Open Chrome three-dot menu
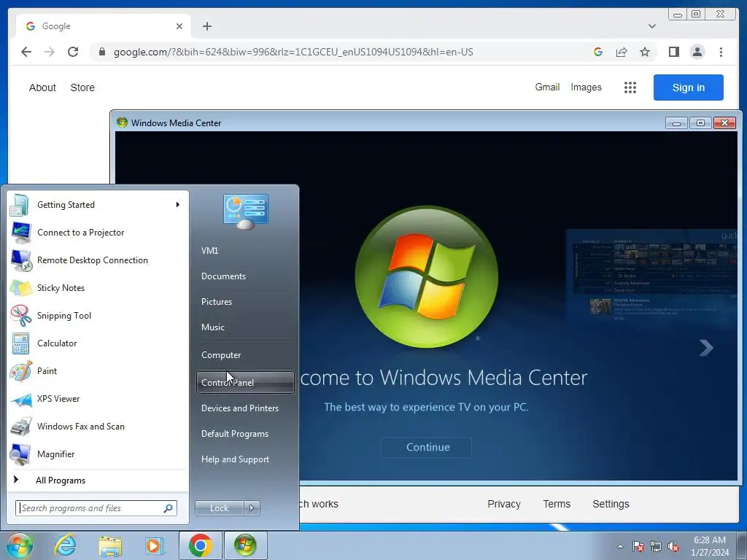The height and width of the screenshot is (560, 747). click(x=721, y=52)
